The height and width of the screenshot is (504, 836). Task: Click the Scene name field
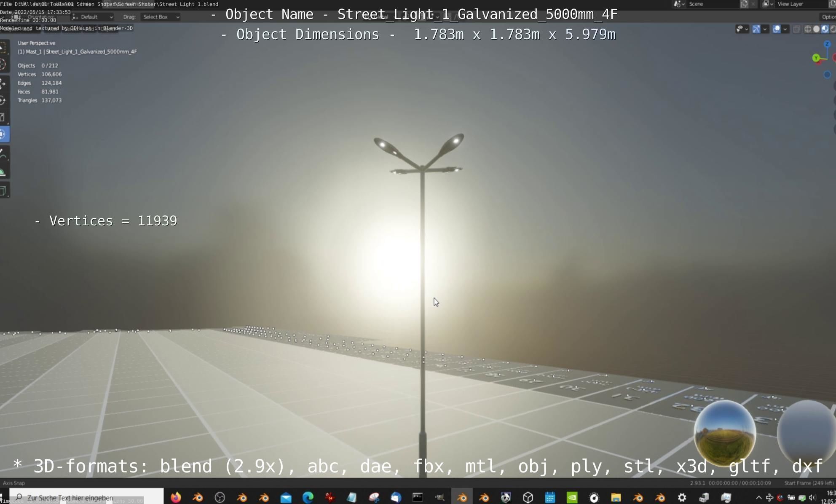(712, 4)
